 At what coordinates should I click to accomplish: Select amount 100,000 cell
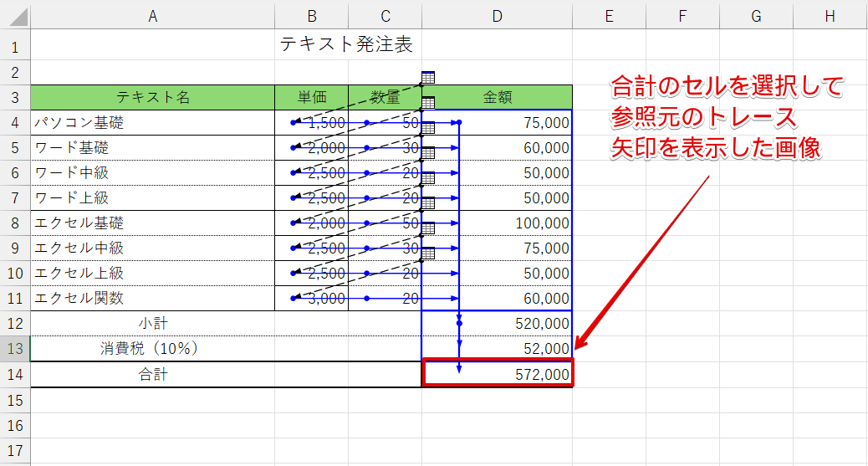[x=497, y=223]
